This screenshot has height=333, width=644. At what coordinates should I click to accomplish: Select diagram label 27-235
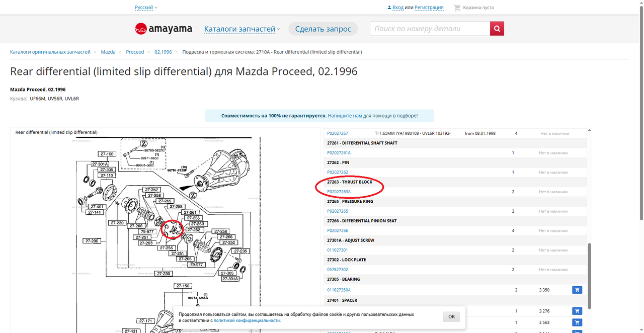(240, 251)
